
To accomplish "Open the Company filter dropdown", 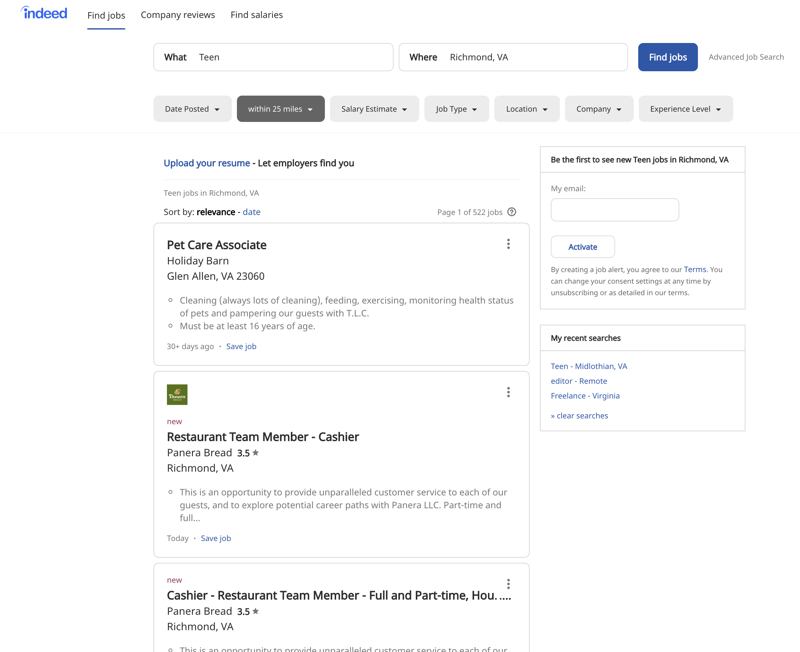I will pyautogui.click(x=599, y=109).
